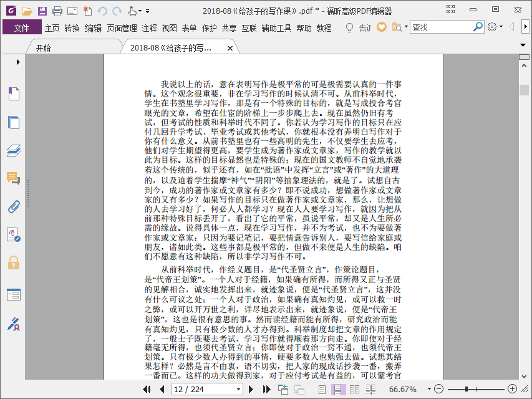Click the vertical scrollbar down arrow
Screen dimensions: 532x399
pyautogui.click(x=524, y=377)
